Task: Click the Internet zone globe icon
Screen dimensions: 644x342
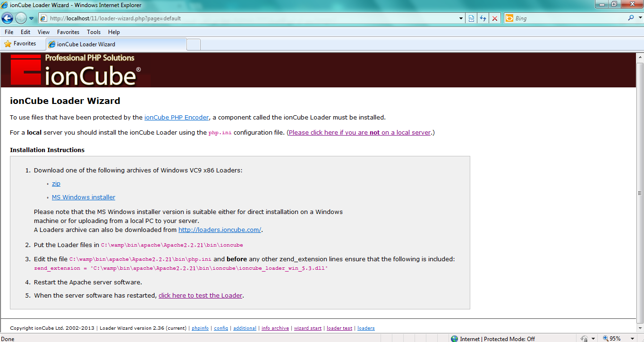Action: [x=454, y=339]
